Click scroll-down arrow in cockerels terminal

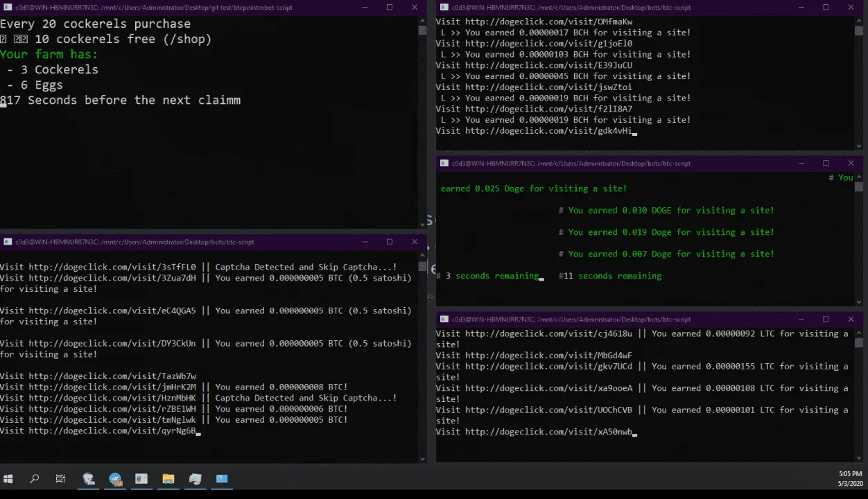(x=422, y=223)
